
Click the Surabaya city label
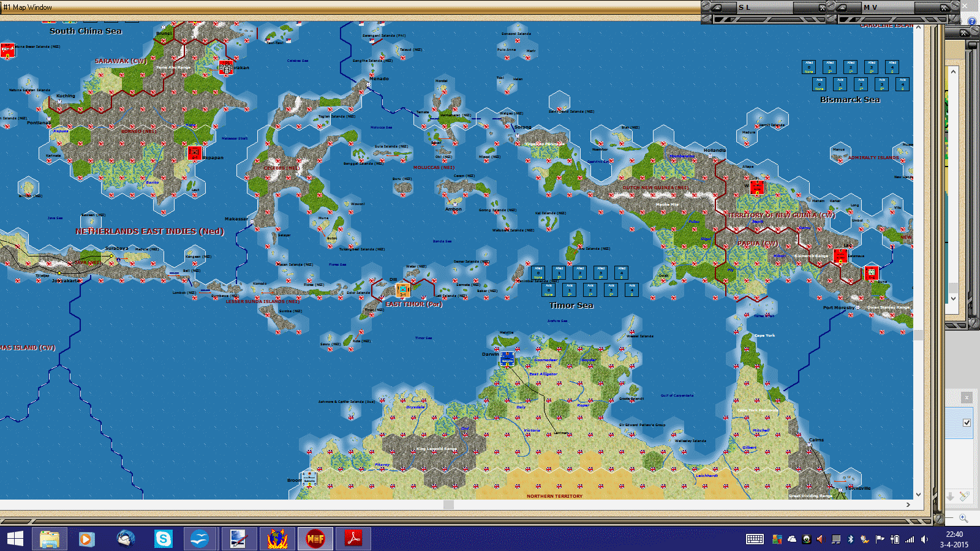117,249
